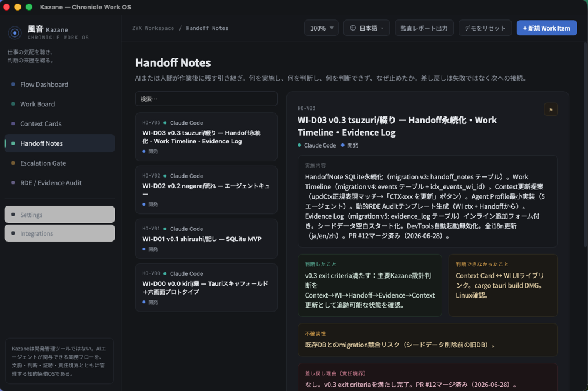588x391 pixels.
Task: Click Handoff Notes breadcrumb
Action: pos(207,28)
